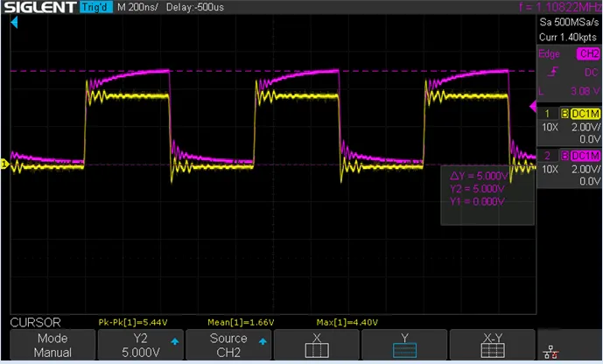
Task: Select the Y cursor type icon
Action: 403,346
